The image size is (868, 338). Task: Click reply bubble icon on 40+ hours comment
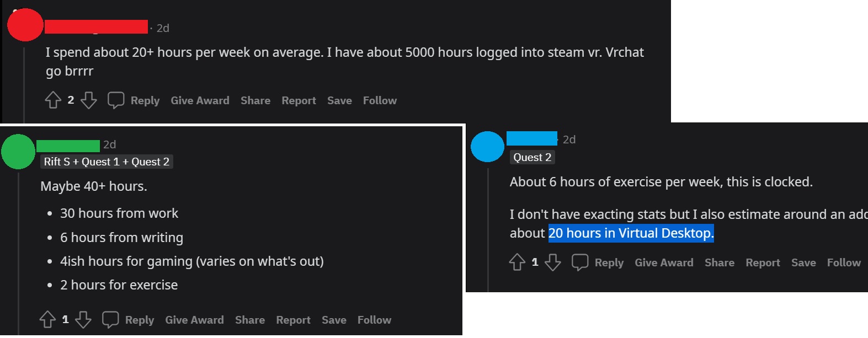pyautogui.click(x=110, y=320)
